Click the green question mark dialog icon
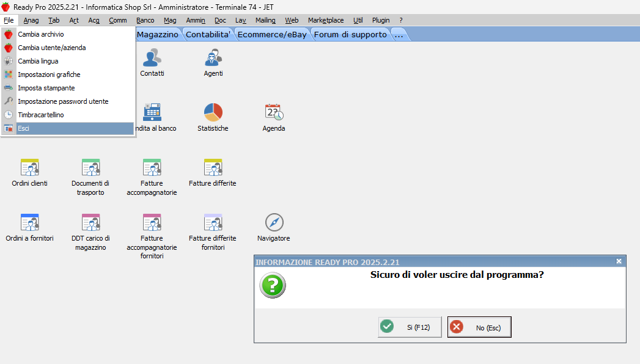Screen dimensions: 640x364 coord(272,285)
